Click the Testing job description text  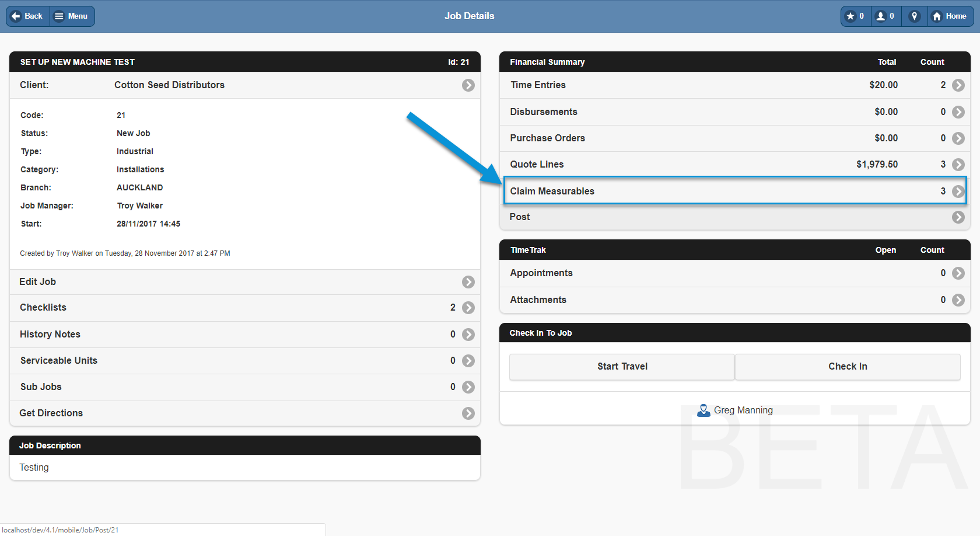[x=34, y=468]
